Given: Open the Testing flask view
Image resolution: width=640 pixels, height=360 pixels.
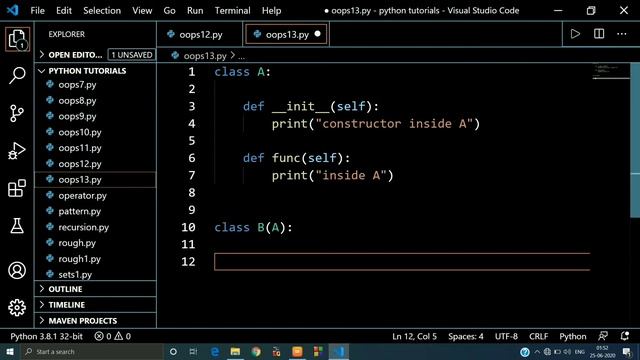Looking at the screenshot, I should click(17, 226).
